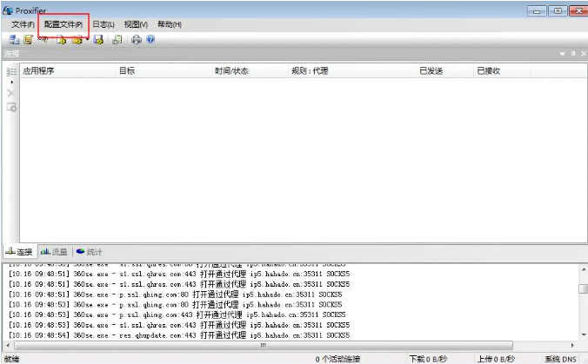Screen dimensions: 588x364
Task: Click the 就绪 status bar text
Action: 11,359
